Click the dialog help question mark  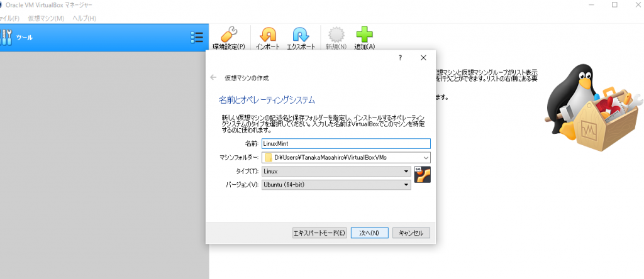tap(400, 58)
